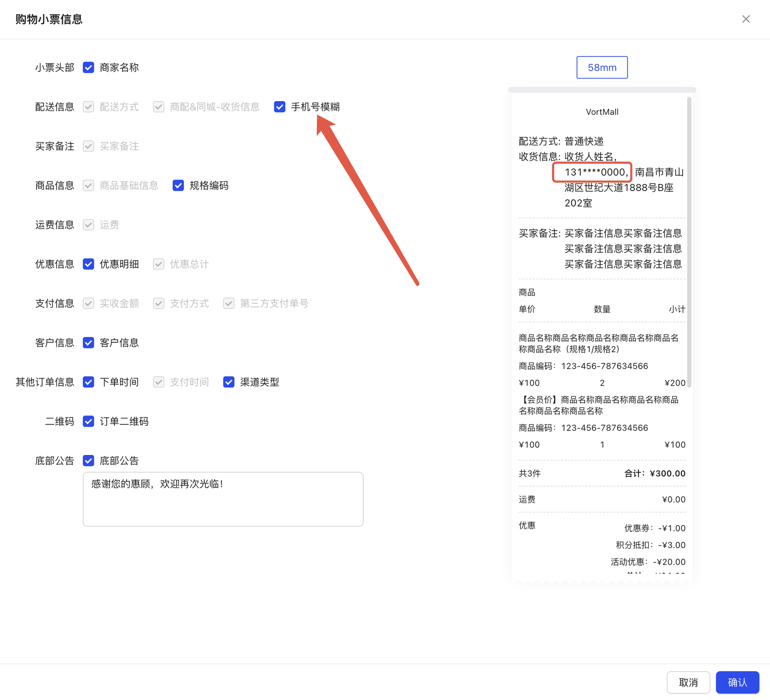Viewport: 770px width, 700px height.
Task: Disable the 渠道类型 checkbox
Action: [x=229, y=382]
